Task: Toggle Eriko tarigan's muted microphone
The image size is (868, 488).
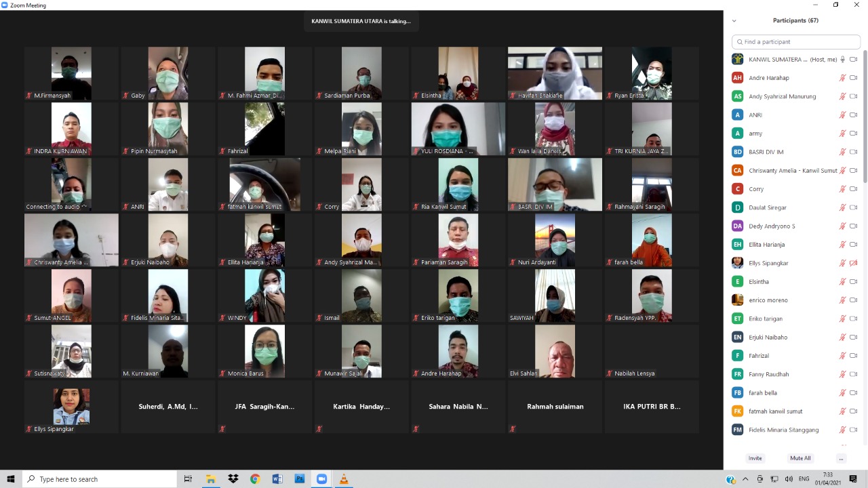Action: click(842, 319)
